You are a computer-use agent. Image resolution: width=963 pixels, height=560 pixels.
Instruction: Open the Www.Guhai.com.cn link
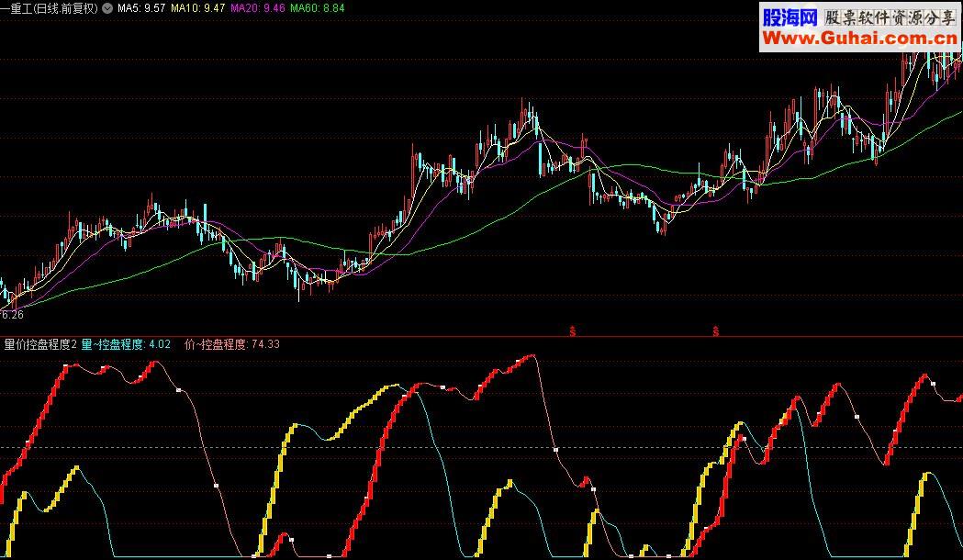pos(860,39)
